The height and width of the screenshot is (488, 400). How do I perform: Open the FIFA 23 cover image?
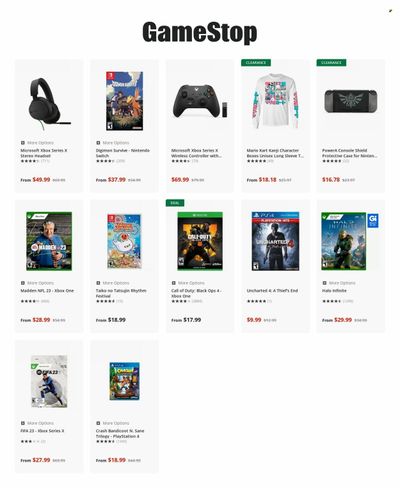[x=49, y=381]
